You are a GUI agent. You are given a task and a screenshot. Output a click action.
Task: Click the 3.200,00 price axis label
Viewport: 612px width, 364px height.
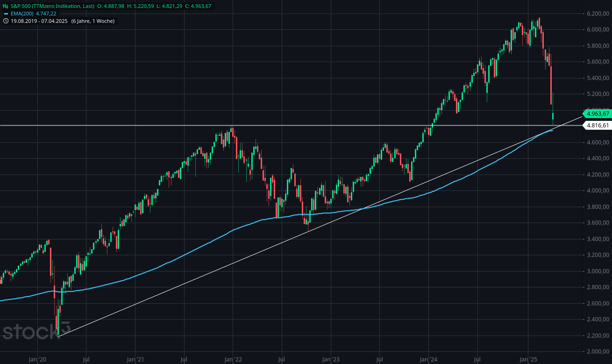click(x=598, y=255)
